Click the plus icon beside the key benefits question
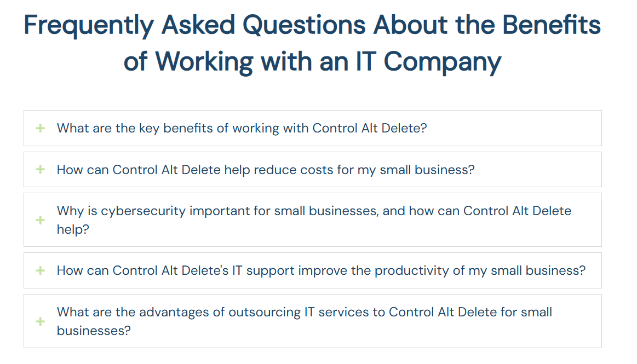 39,128
